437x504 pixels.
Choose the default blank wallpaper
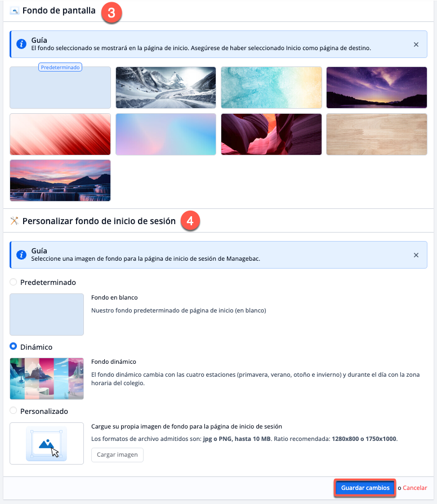[60, 88]
